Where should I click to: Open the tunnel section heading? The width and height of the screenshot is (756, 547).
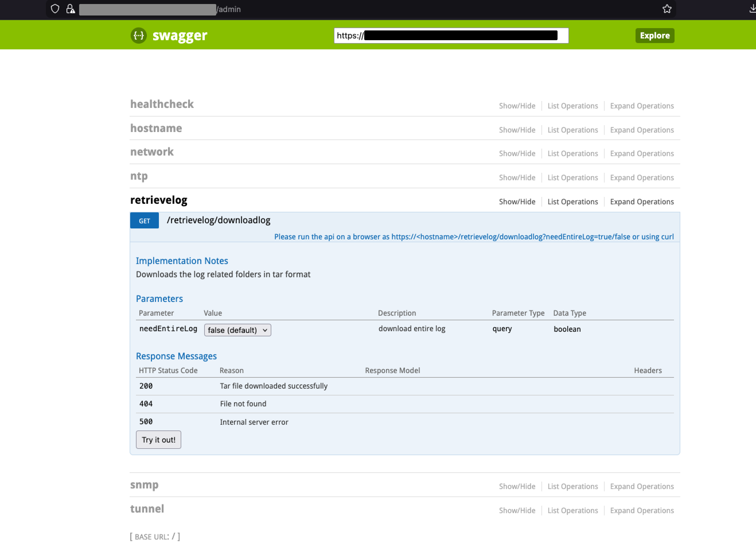tap(147, 509)
